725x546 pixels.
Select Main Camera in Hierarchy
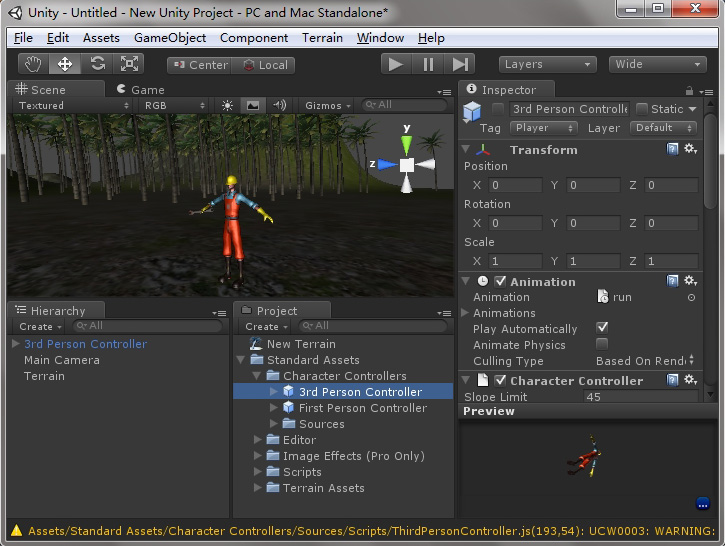[62, 360]
